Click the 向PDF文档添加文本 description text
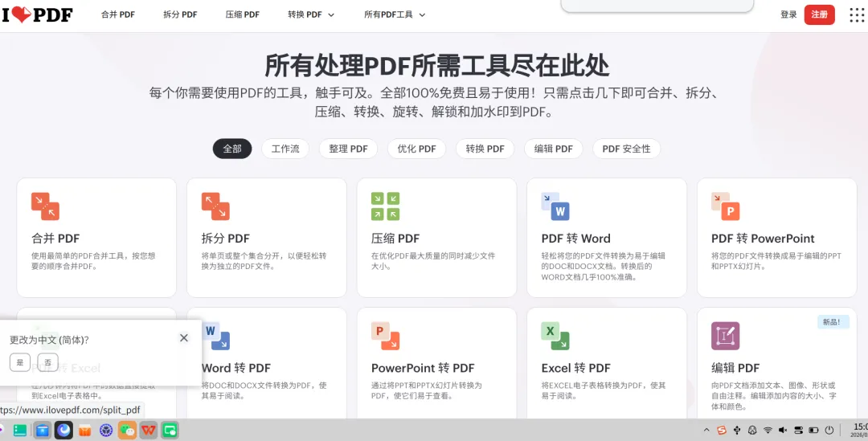 (774, 396)
